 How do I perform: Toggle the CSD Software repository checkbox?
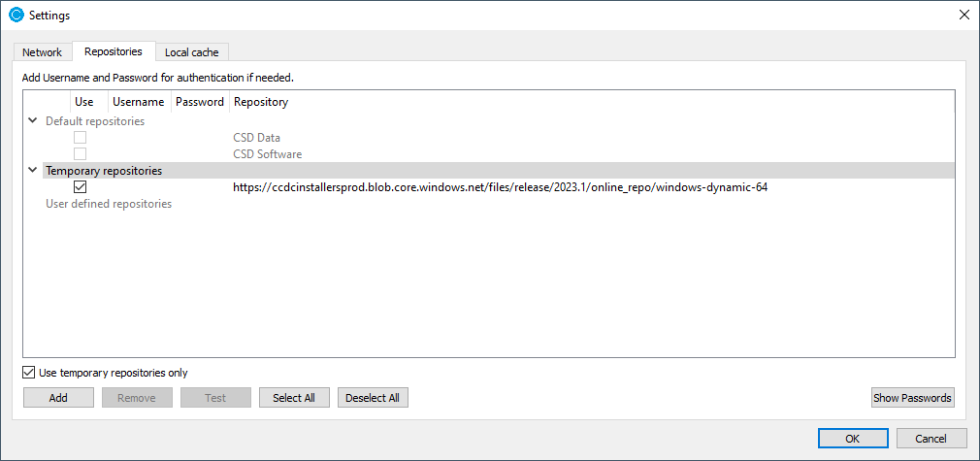[81, 154]
